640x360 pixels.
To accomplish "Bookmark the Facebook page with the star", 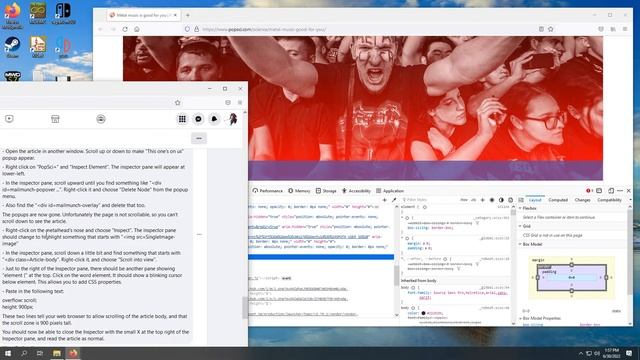I will [178, 103].
